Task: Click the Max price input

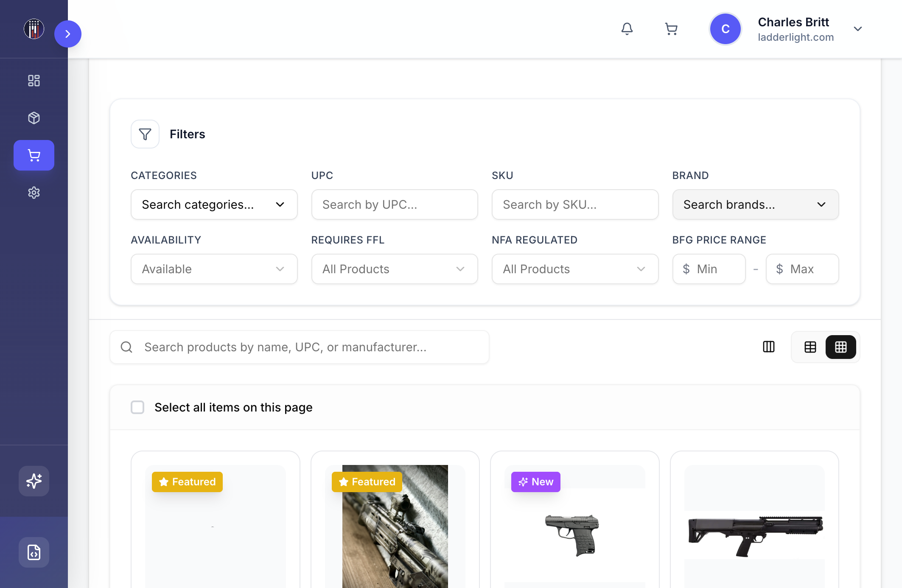Action: (802, 269)
